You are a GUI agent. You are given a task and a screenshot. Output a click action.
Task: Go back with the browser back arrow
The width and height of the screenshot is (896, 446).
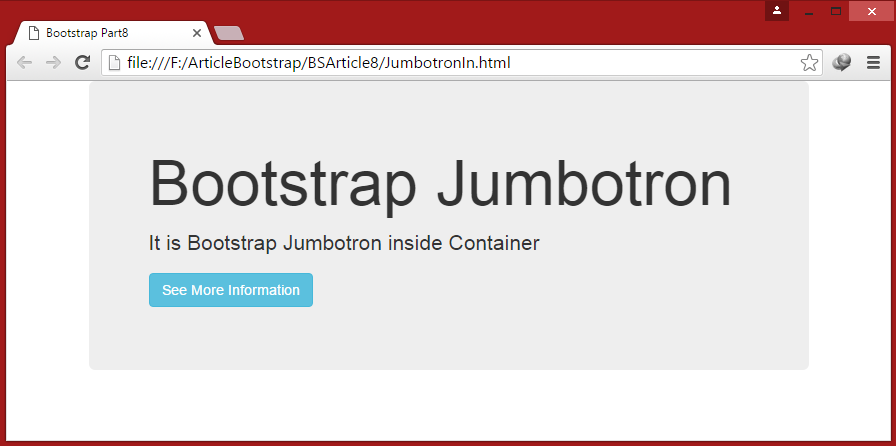[25, 63]
